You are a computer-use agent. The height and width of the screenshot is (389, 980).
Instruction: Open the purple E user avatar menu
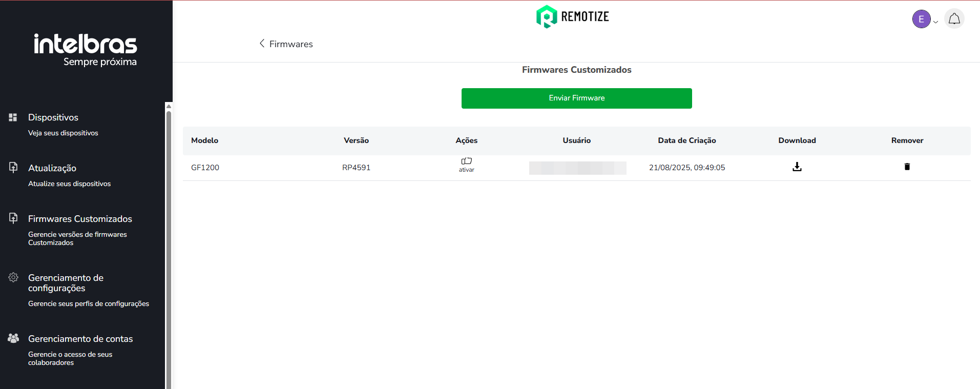[x=921, y=19]
